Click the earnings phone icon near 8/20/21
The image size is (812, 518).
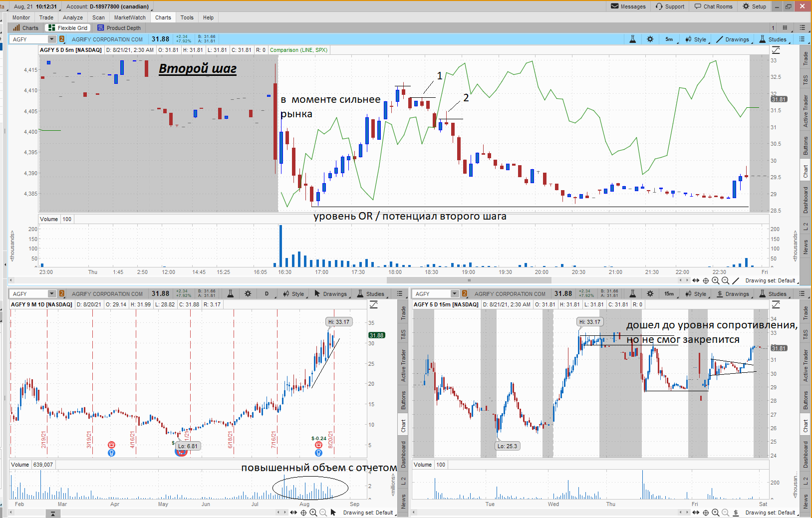point(318,445)
